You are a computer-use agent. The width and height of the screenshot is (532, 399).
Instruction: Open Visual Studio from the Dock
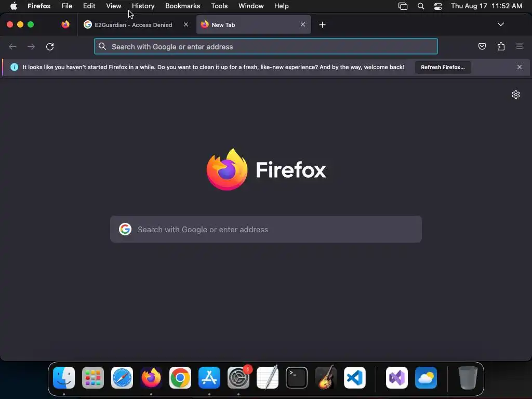tap(397, 378)
